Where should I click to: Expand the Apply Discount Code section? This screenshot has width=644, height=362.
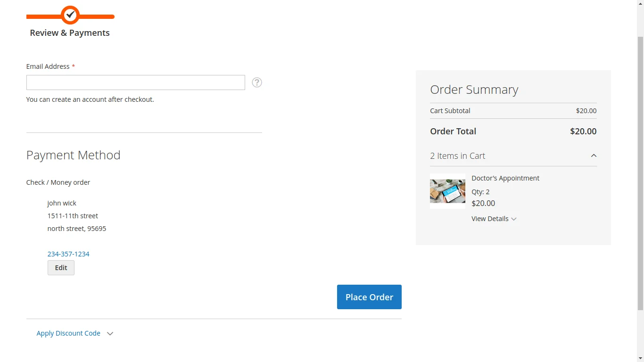68,333
